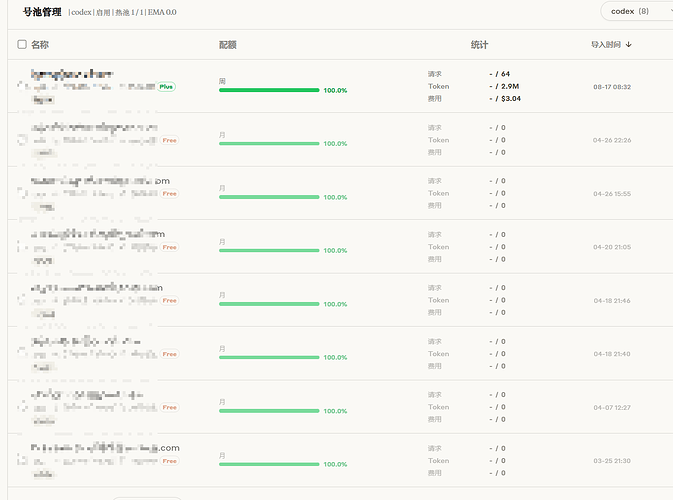
Task: Click the Free badge in the 04-18 21:46 row
Action: tap(170, 300)
